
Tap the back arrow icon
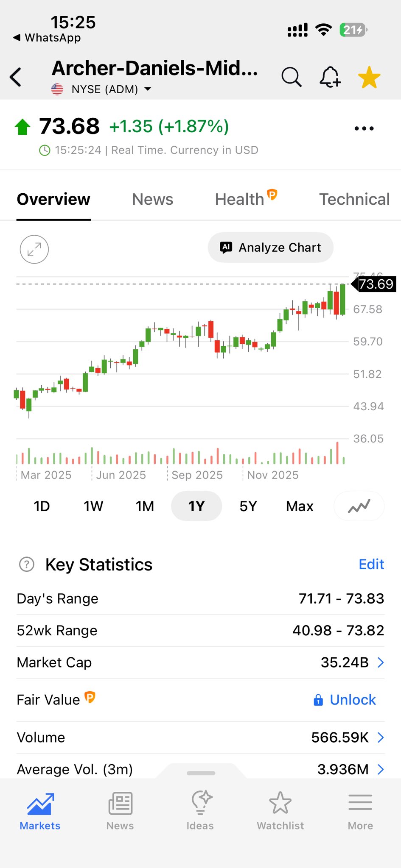coord(16,77)
